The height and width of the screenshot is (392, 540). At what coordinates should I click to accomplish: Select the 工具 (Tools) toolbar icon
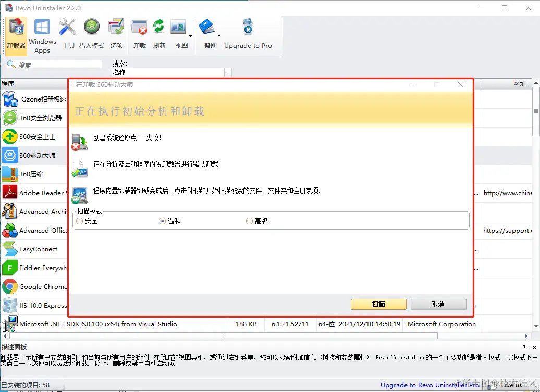coord(68,27)
